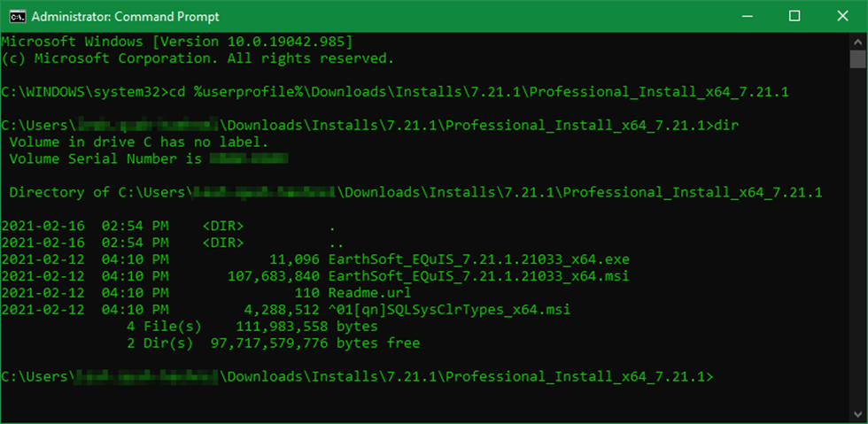Image resolution: width=868 pixels, height=424 pixels.
Task: Close the Administrator Command Prompt window
Action: point(843,16)
